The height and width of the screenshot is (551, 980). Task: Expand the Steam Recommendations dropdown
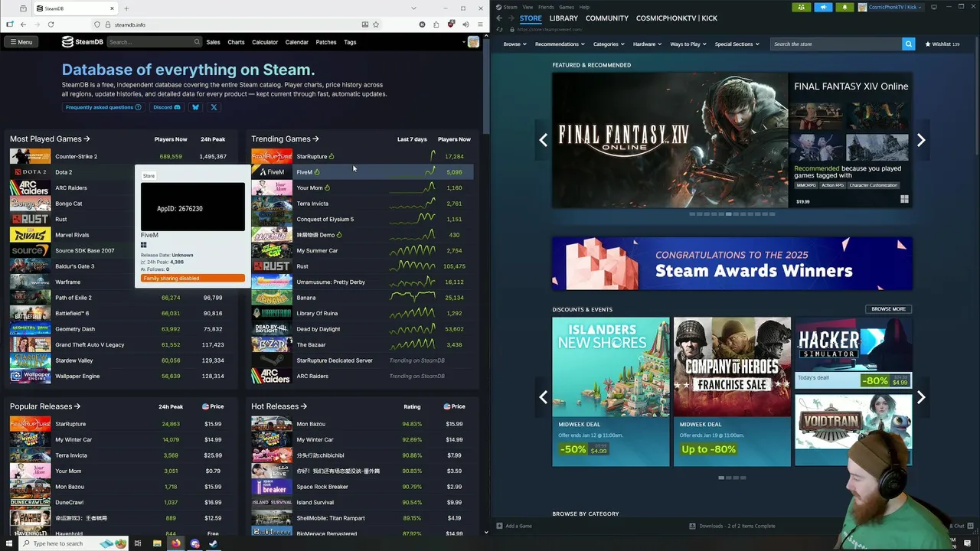point(560,44)
